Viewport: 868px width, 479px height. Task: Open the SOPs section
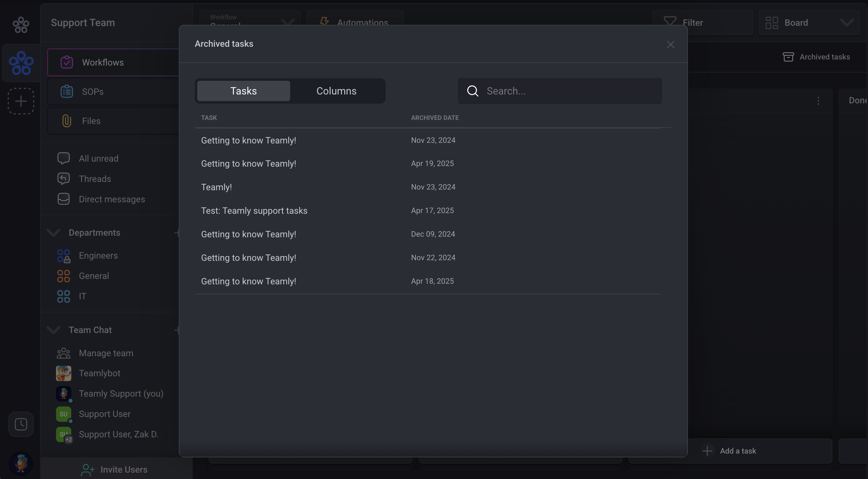(92, 92)
